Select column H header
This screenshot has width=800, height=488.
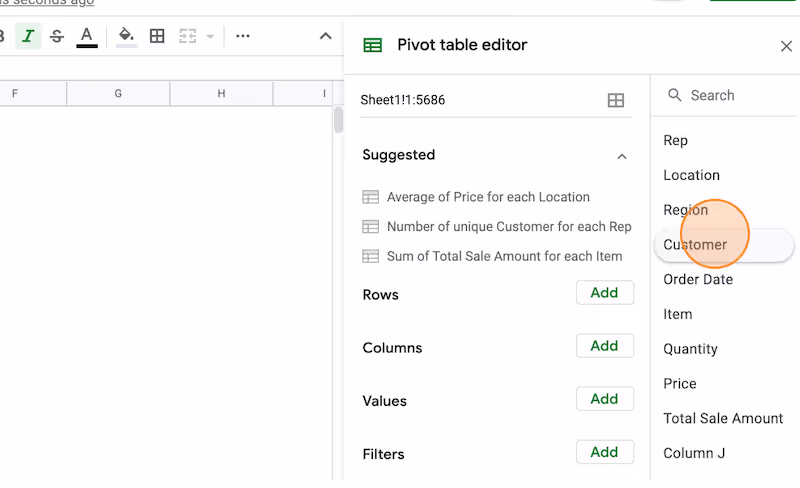click(221, 93)
